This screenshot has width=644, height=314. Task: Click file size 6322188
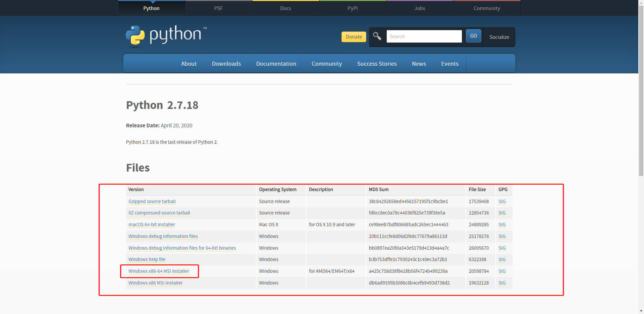tap(478, 259)
